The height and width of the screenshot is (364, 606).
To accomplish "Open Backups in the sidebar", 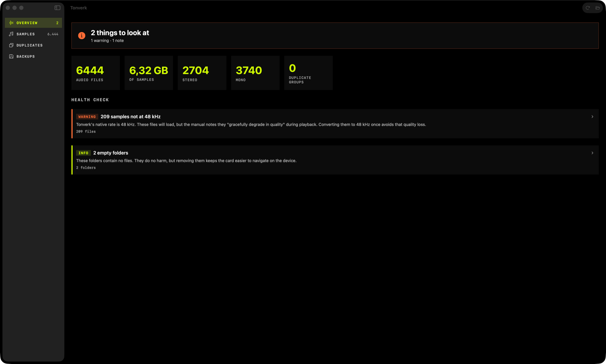I will (x=33, y=56).
